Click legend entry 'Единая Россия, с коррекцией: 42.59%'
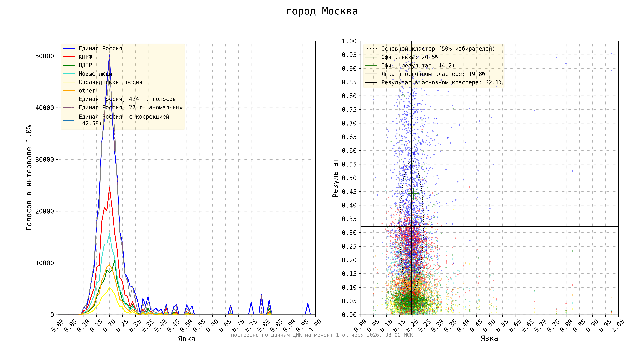Screen dimensions: 644x342 tap(125, 120)
